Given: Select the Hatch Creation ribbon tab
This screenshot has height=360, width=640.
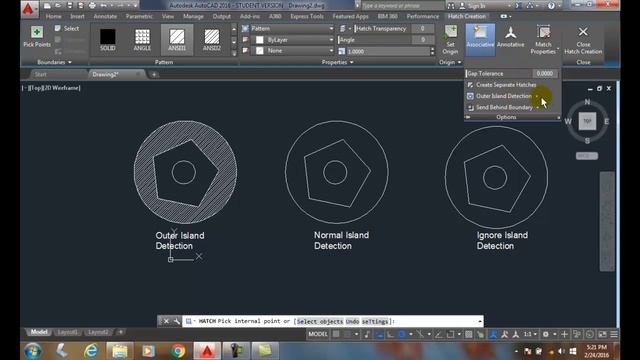Looking at the screenshot, I should 467,16.
